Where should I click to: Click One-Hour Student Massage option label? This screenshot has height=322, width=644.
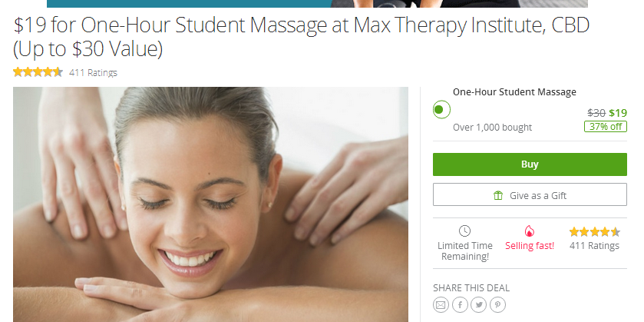tap(514, 92)
